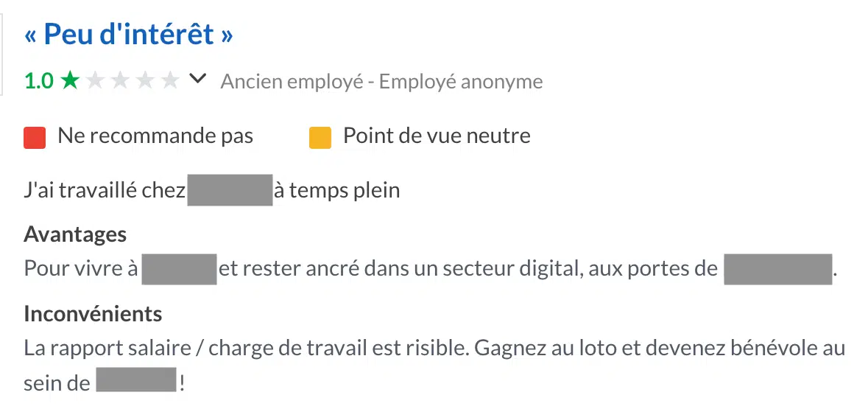The width and height of the screenshot is (868, 412).
Task: Select the Ne recommande pas label
Action: 155,136
